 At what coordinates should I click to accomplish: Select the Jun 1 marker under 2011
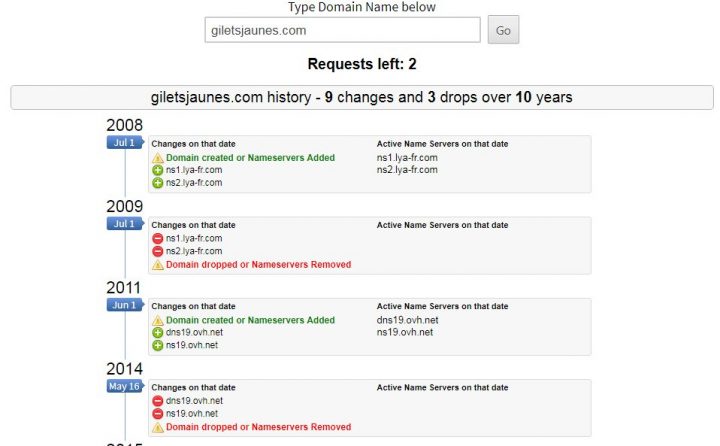tap(125, 304)
